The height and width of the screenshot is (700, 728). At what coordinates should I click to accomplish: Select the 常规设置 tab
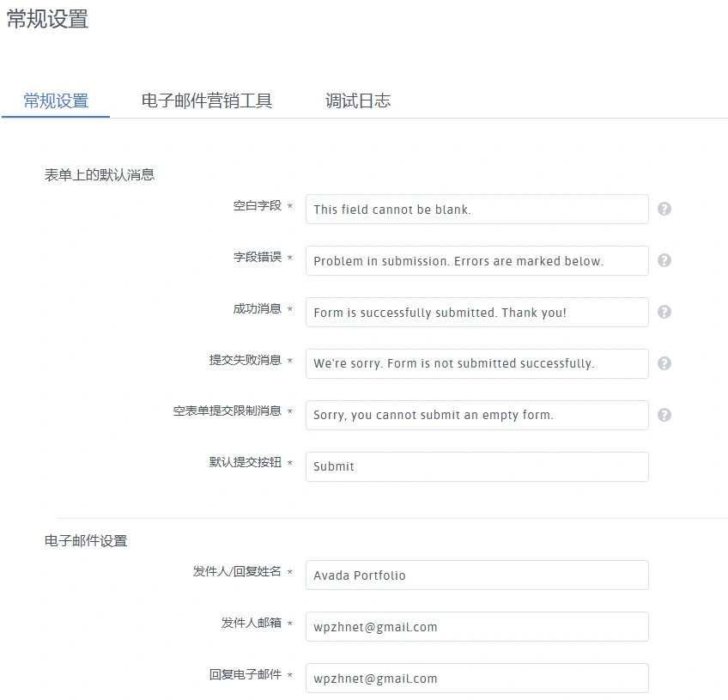point(55,100)
